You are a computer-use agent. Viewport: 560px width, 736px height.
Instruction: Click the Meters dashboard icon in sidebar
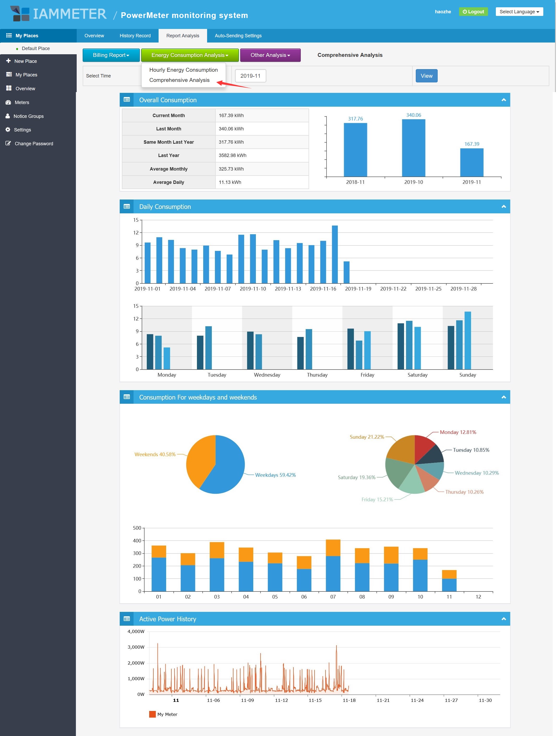tap(8, 102)
